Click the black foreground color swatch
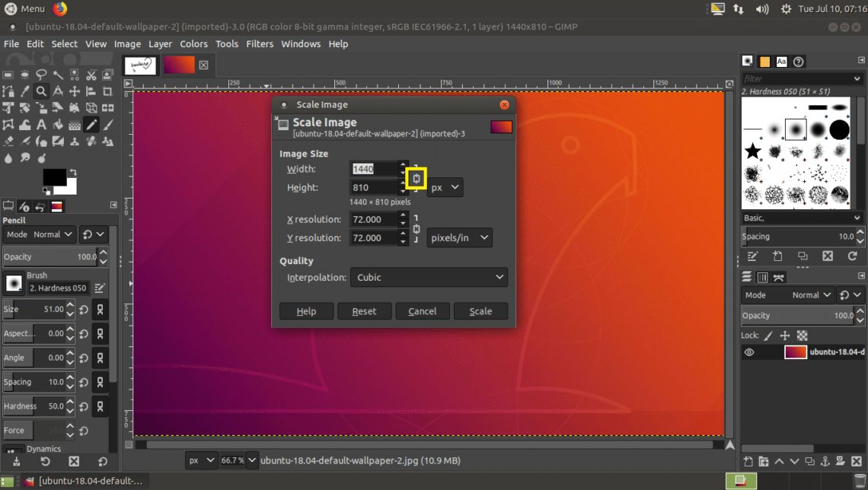 tap(53, 178)
